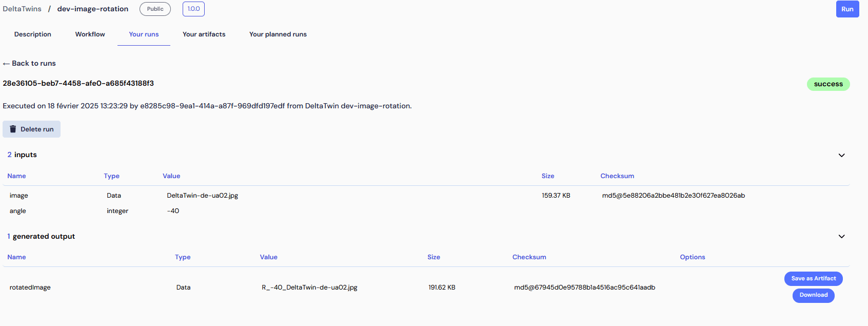Open the Description tab
The height and width of the screenshot is (326, 868).
point(33,34)
